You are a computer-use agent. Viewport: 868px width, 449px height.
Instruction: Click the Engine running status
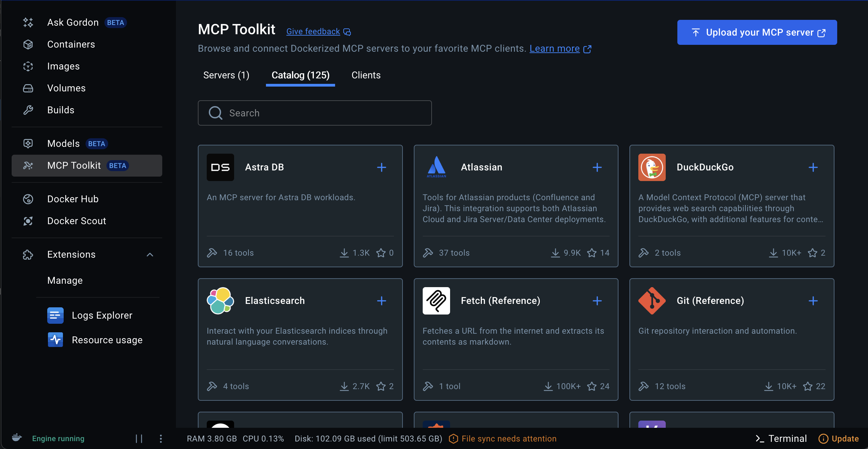[x=58, y=439]
